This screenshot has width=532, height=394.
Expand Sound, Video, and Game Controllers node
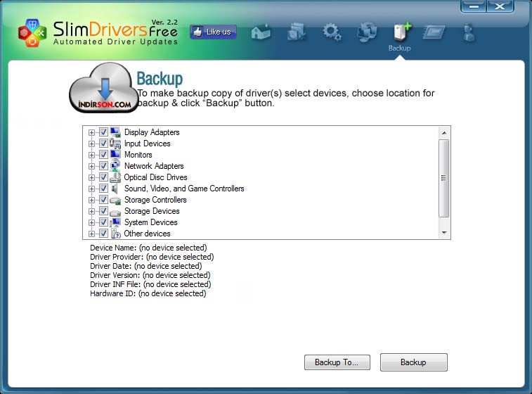[x=91, y=189]
